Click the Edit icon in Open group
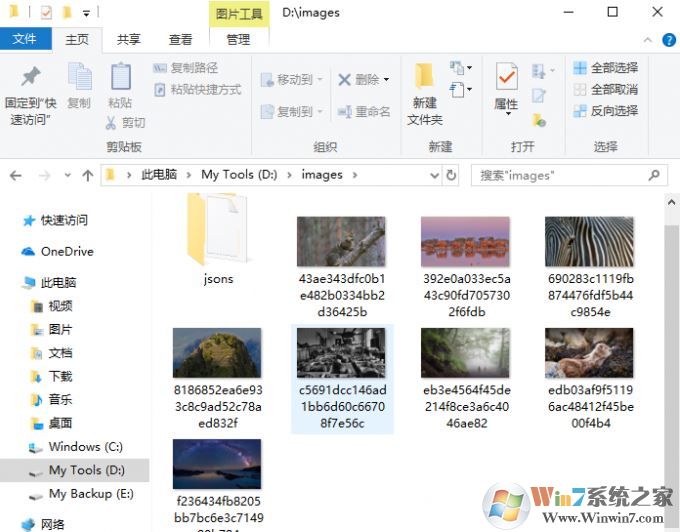 click(538, 95)
